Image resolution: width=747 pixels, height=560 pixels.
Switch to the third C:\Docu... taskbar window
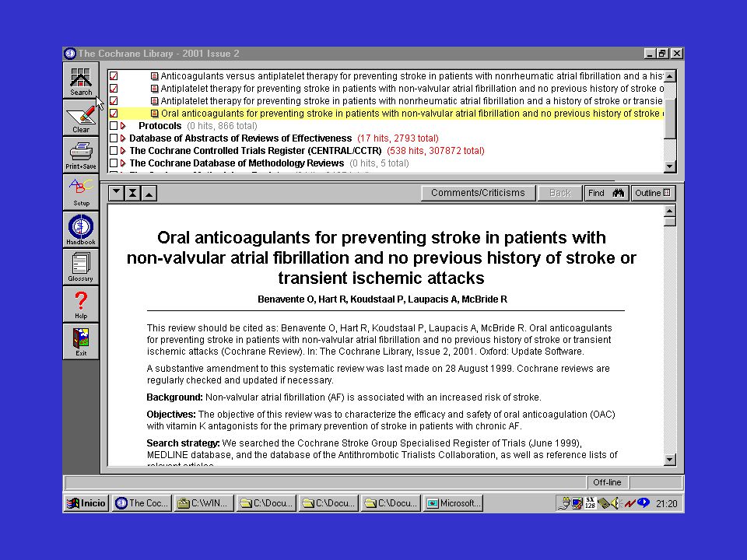point(391,503)
